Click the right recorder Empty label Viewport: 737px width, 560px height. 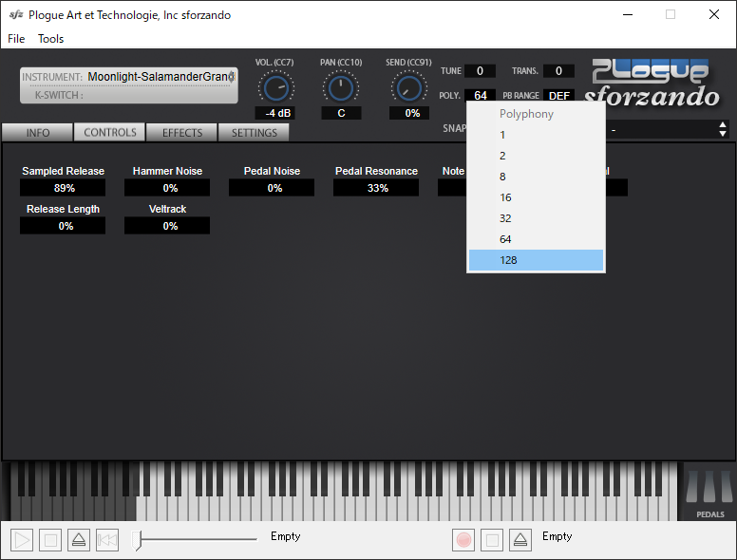click(x=557, y=536)
